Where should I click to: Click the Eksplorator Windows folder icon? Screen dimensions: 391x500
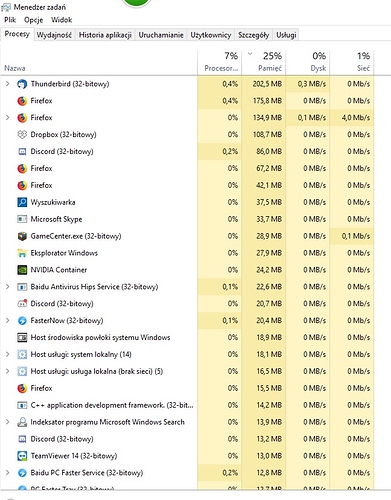point(22,253)
